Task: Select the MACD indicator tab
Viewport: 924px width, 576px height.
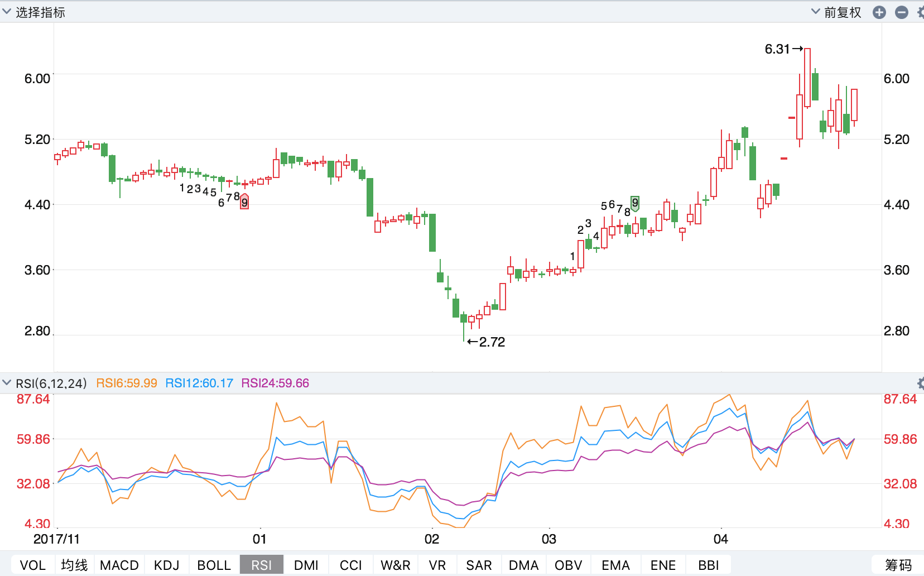Action: (x=119, y=565)
